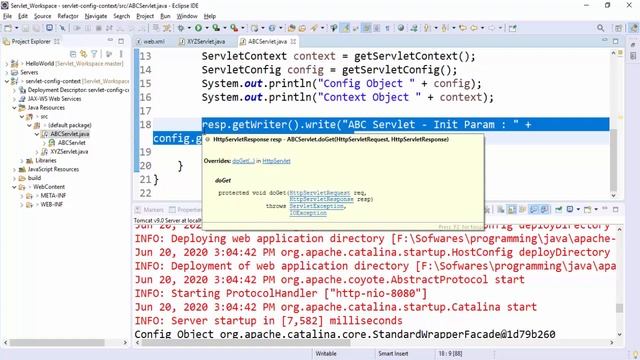Click the Collapse All icon in Project Explorer

pos(73,53)
